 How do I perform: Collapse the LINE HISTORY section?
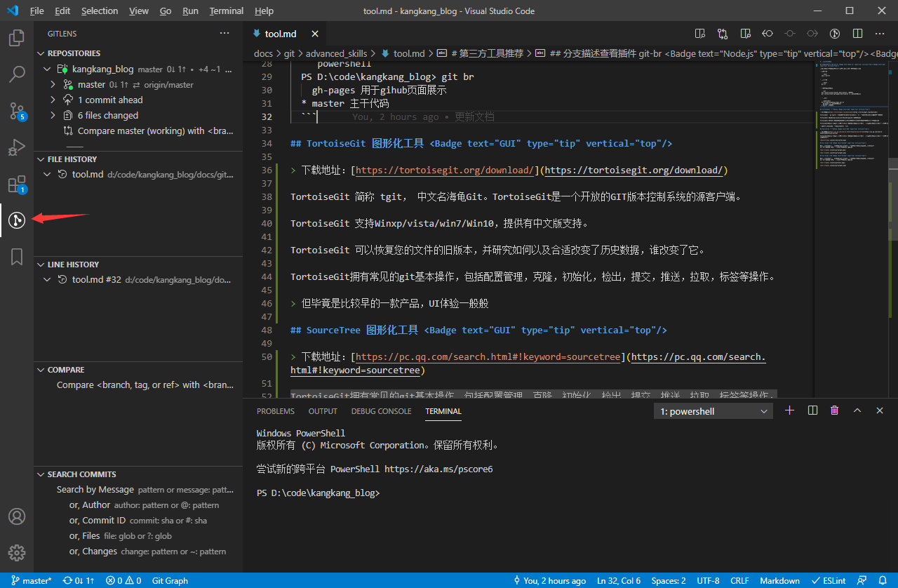[x=41, y=265]
